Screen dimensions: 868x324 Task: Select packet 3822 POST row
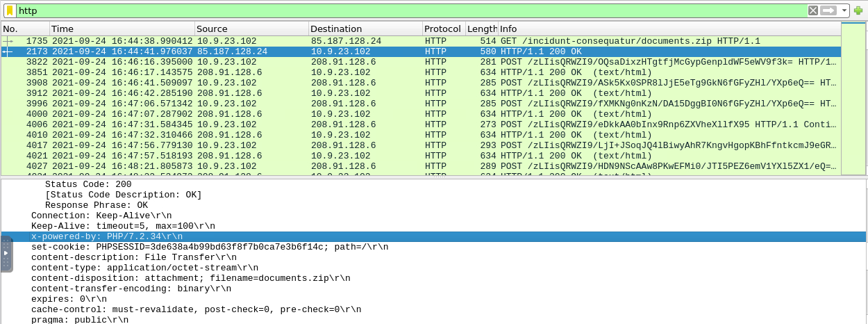click(421, 62)
